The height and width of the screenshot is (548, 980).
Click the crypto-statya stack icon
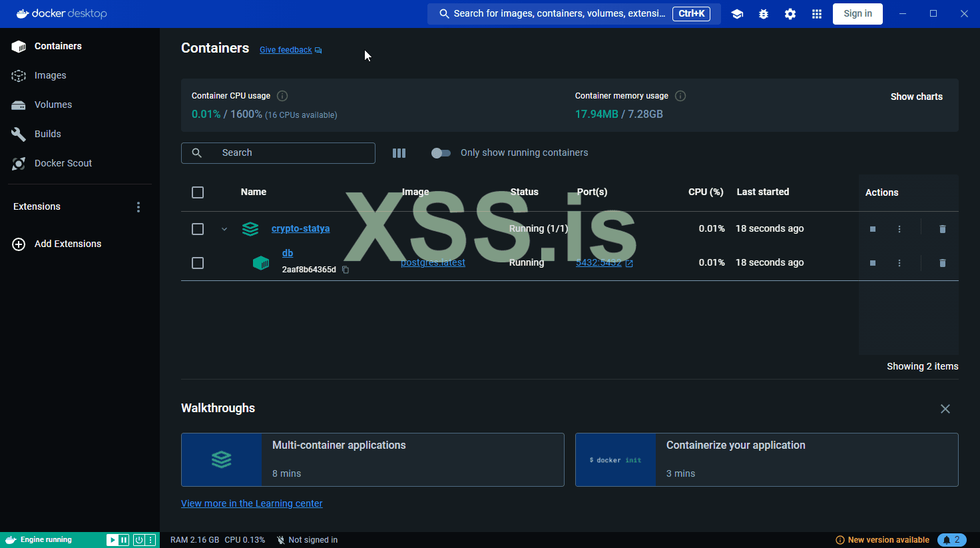pyautogui.click(x=250, y=229)
